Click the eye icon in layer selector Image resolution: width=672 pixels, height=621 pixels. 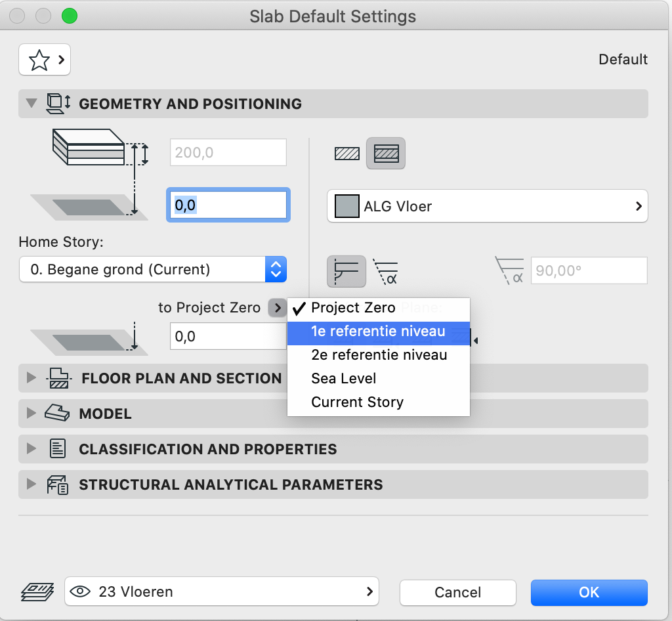(79, 592)
